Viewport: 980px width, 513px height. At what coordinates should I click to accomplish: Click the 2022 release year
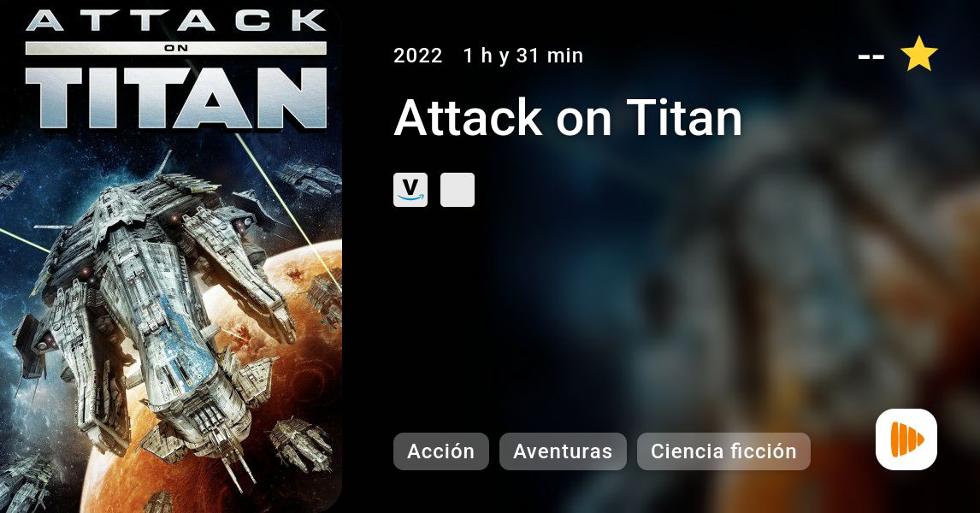pos(418,56)
